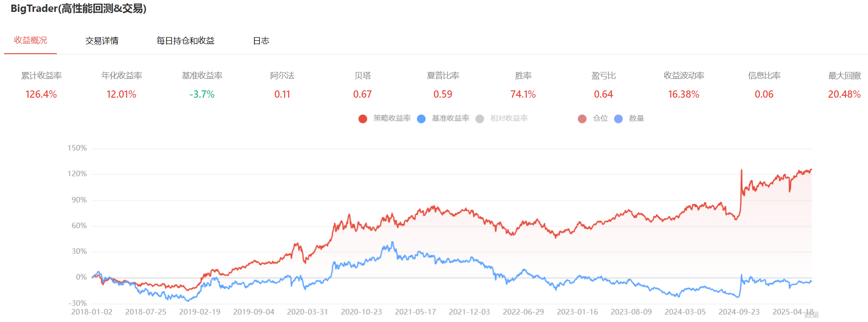Click the 2021-05-17 x-axis date label

click(415, 312)
